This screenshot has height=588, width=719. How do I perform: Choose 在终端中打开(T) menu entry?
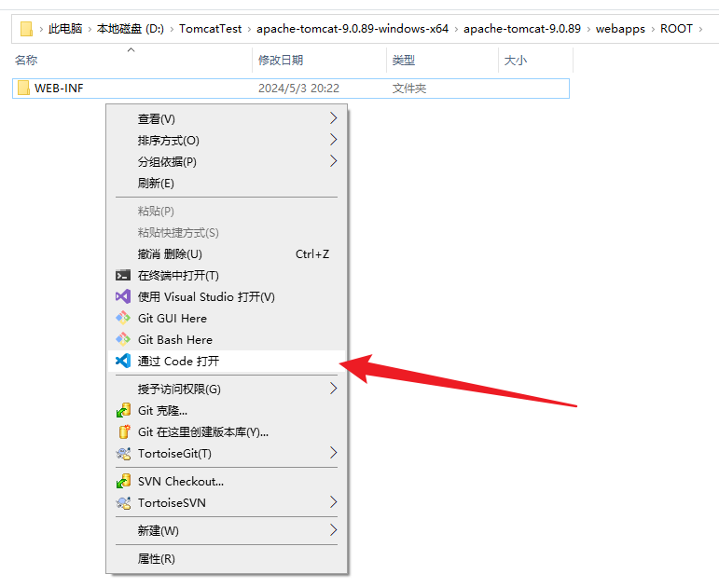[x=227, y=276]
